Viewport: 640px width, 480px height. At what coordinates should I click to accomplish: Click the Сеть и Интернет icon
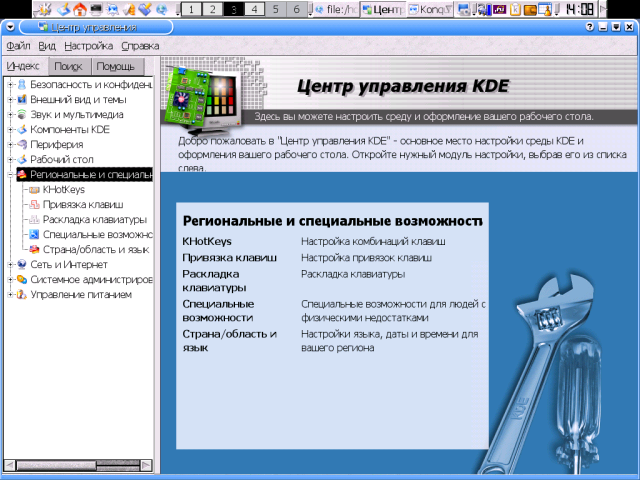tap(22, 264)
